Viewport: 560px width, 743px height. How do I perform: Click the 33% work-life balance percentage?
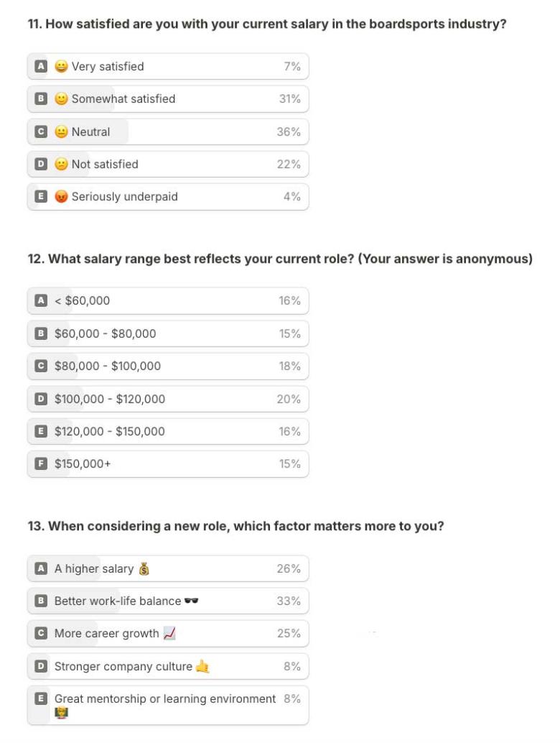[x=289, y=601]
